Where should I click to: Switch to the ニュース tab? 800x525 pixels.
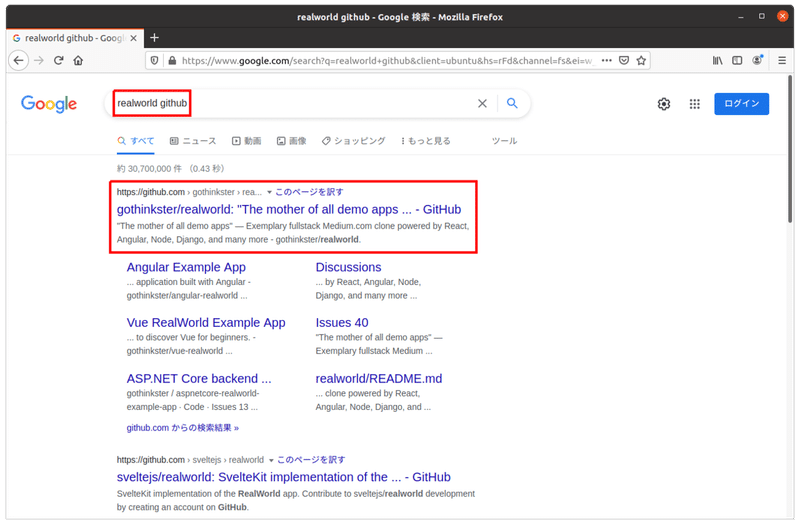tap(193, 141)
